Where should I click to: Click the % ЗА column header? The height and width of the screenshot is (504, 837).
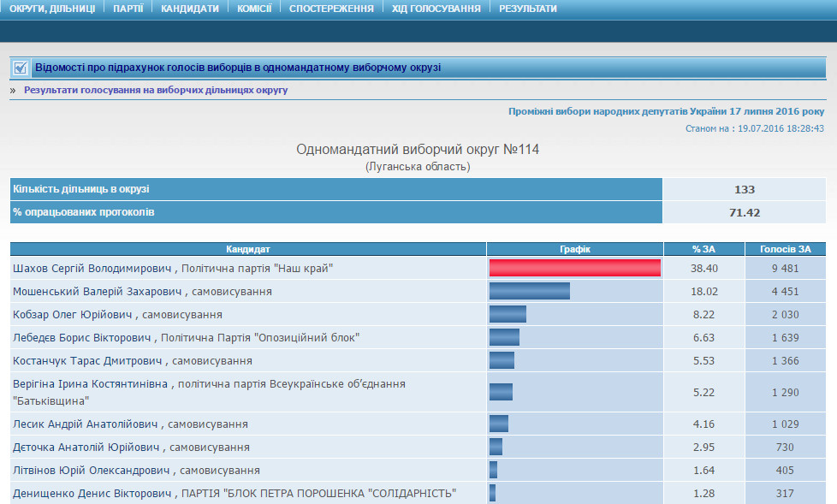point(704,249)
